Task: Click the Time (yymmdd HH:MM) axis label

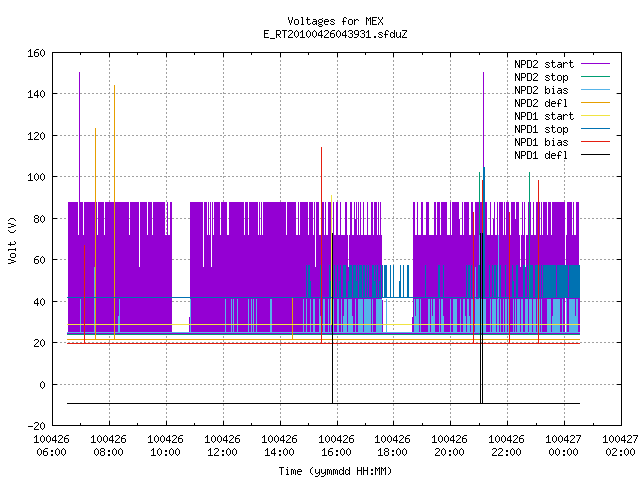Action: [335, 471]
